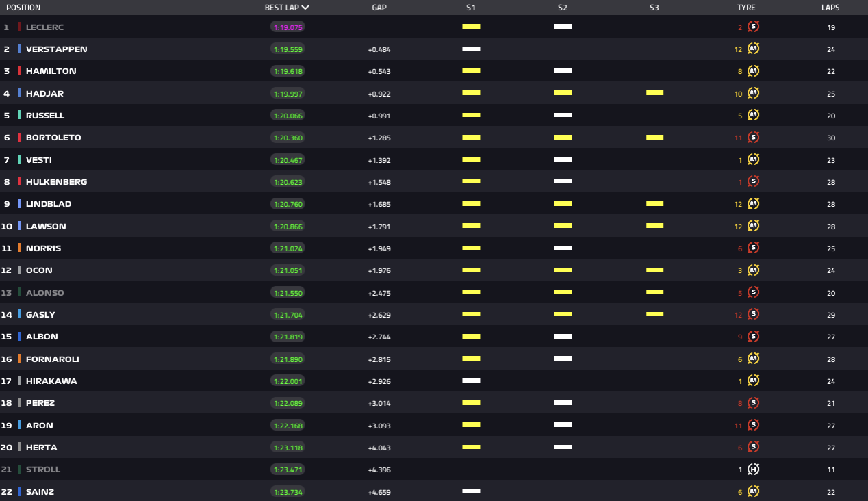
Task: Click Hamilton's gap value +0.543
Action: 379,72
